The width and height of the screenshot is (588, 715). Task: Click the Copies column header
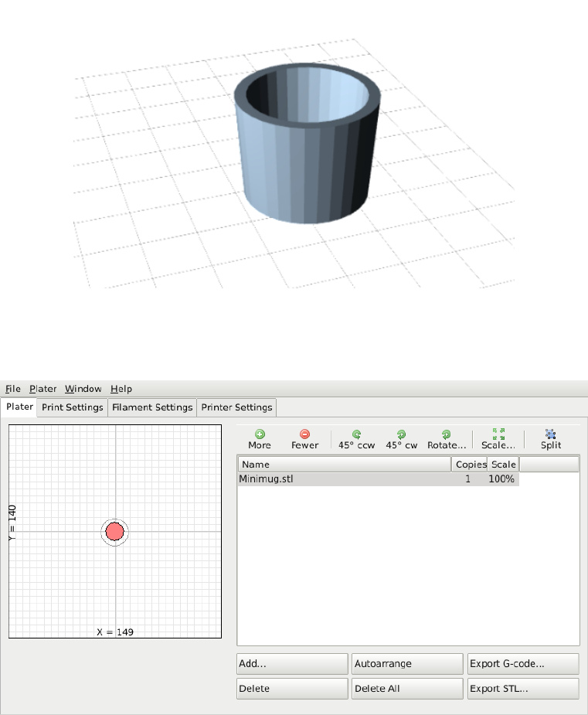470,465
